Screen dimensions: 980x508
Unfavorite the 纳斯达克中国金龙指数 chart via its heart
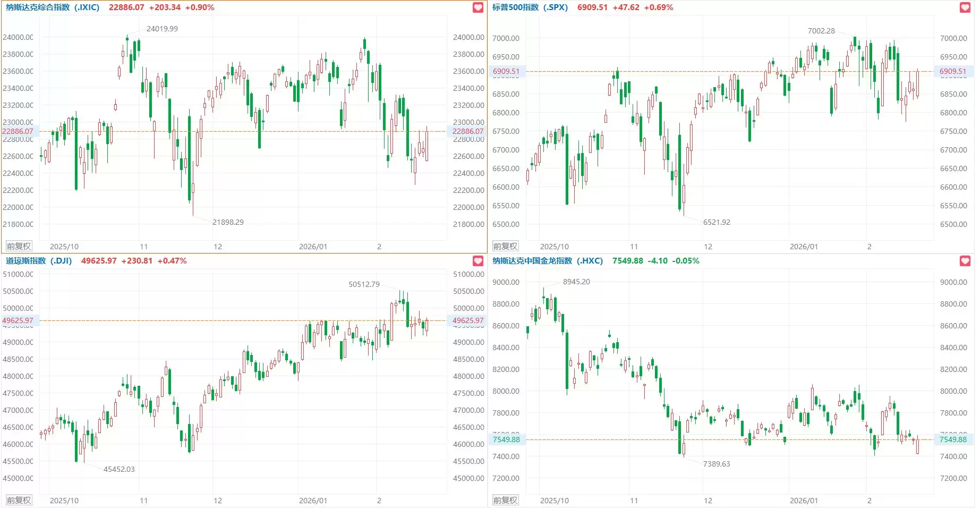(x=965, y=261)
